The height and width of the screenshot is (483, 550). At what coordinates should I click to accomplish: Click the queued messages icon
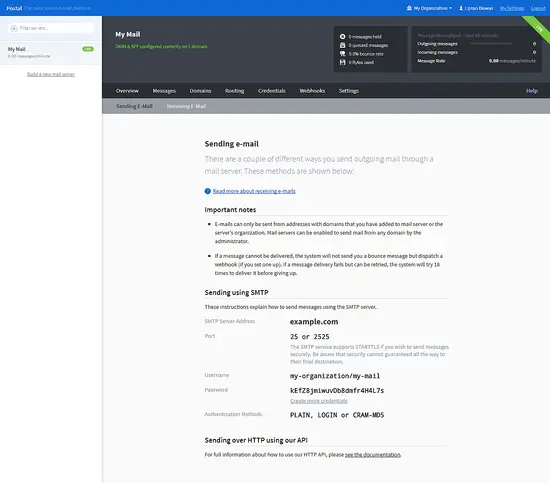point(342,45)
